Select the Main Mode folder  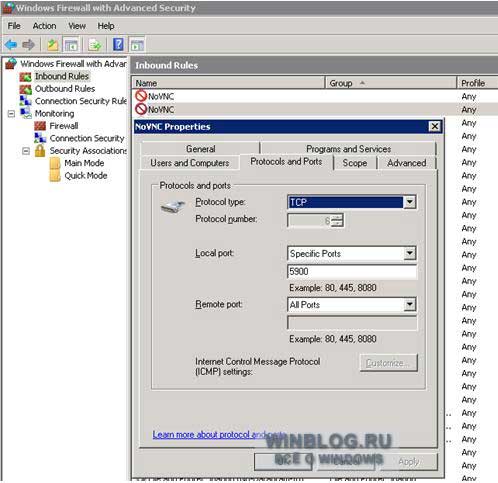tap(84, 163)
